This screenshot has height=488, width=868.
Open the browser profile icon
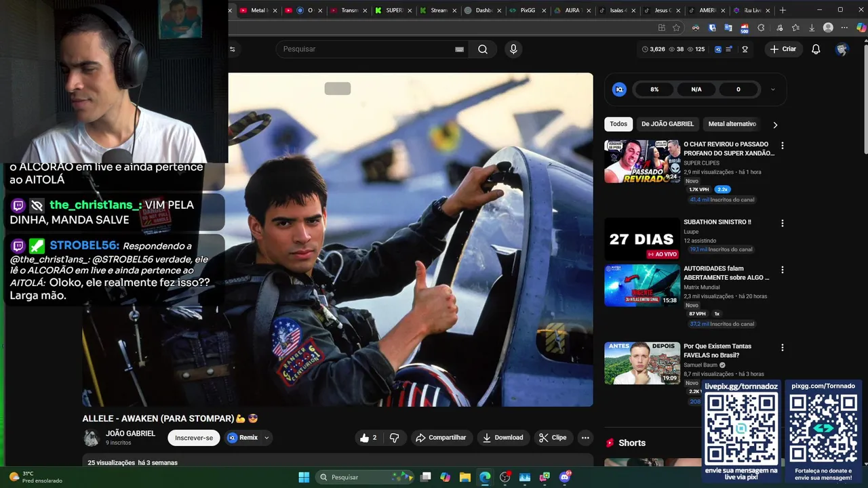tap(828, 28)
